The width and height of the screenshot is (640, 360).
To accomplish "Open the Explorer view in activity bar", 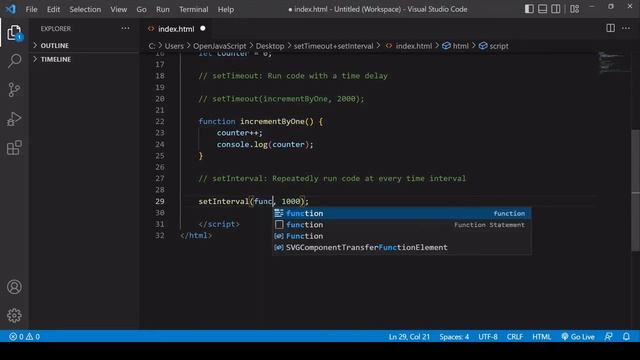I will click(14, 33).
